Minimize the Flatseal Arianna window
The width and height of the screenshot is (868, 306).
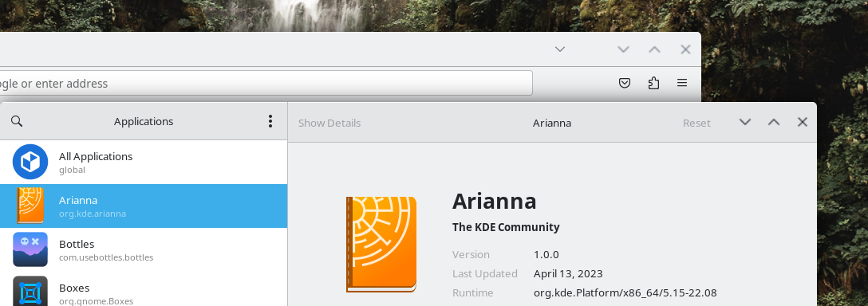(745, 122)
